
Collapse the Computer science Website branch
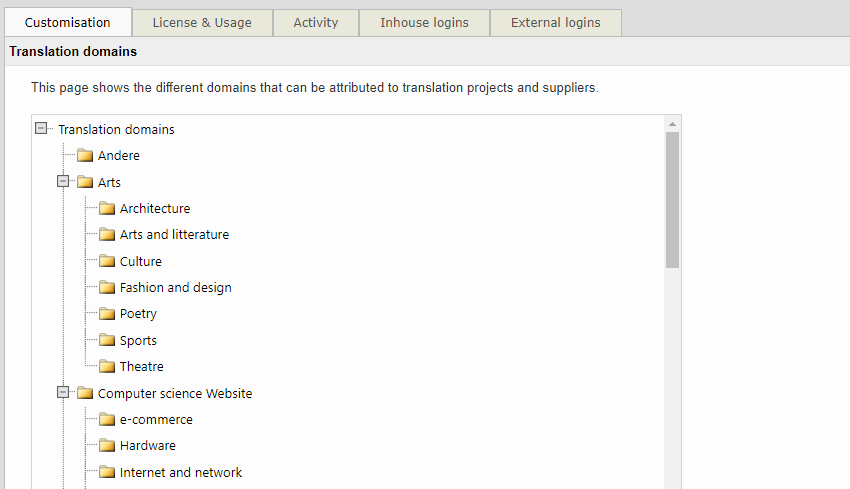tap(63, 393)
